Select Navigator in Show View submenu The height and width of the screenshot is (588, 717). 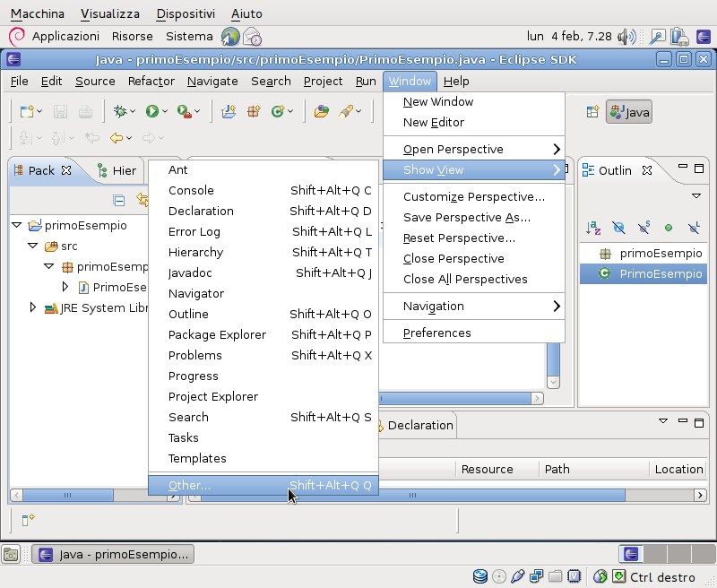263,293
